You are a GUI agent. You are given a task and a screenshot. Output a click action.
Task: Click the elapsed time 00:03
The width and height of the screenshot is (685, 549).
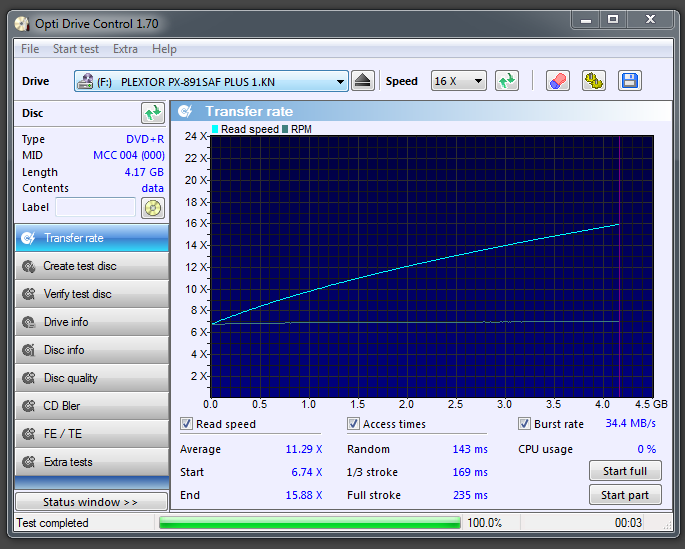628,523
